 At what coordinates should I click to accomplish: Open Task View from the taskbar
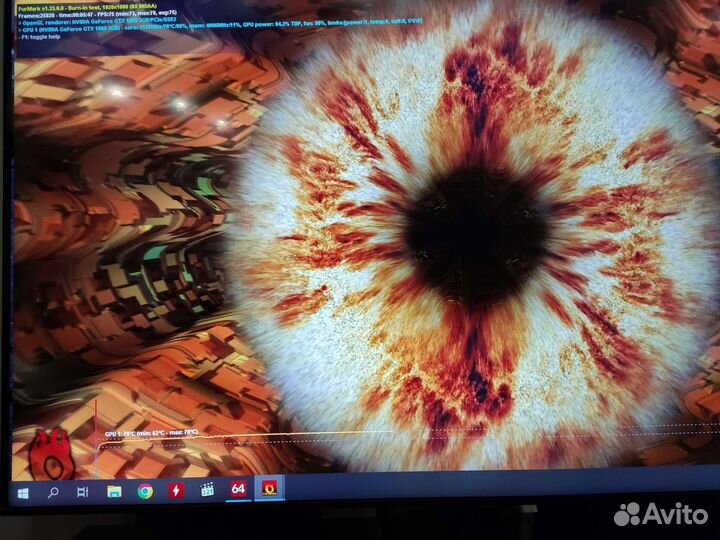click(83, 492)
